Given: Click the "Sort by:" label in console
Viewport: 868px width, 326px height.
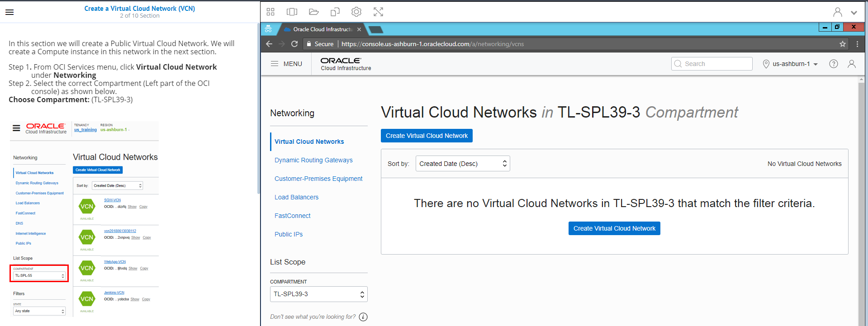Looking at the screenshot, I should (398, 164).
